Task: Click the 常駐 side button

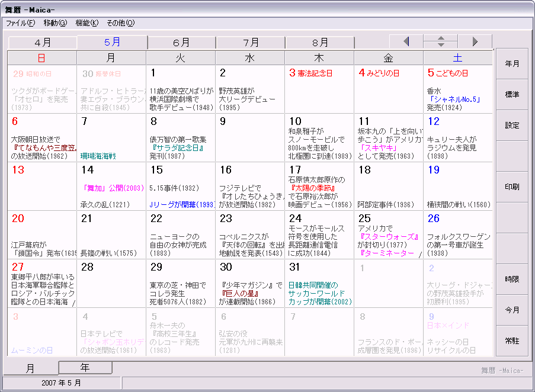Action: pyautogui.click(x=512, y=341)
